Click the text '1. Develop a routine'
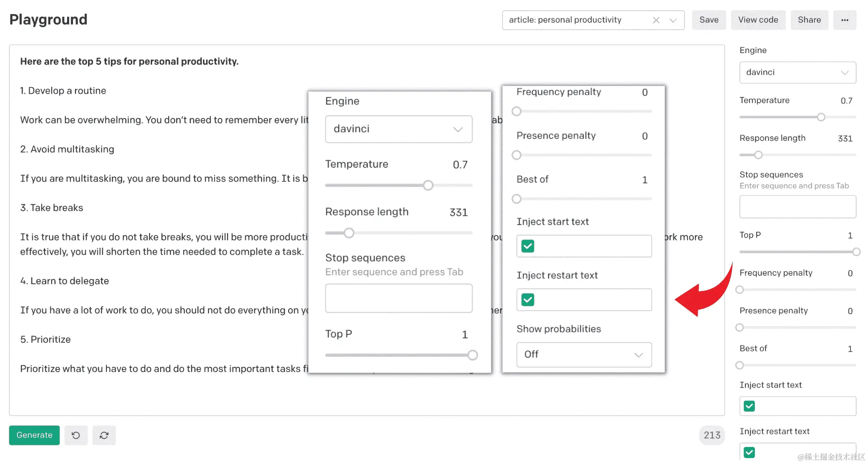The width and height of the screenshot is (868, 464). click(x=63, y=91)
